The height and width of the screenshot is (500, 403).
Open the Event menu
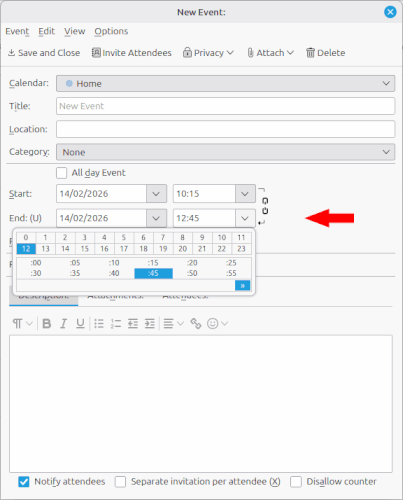[17, 31]
